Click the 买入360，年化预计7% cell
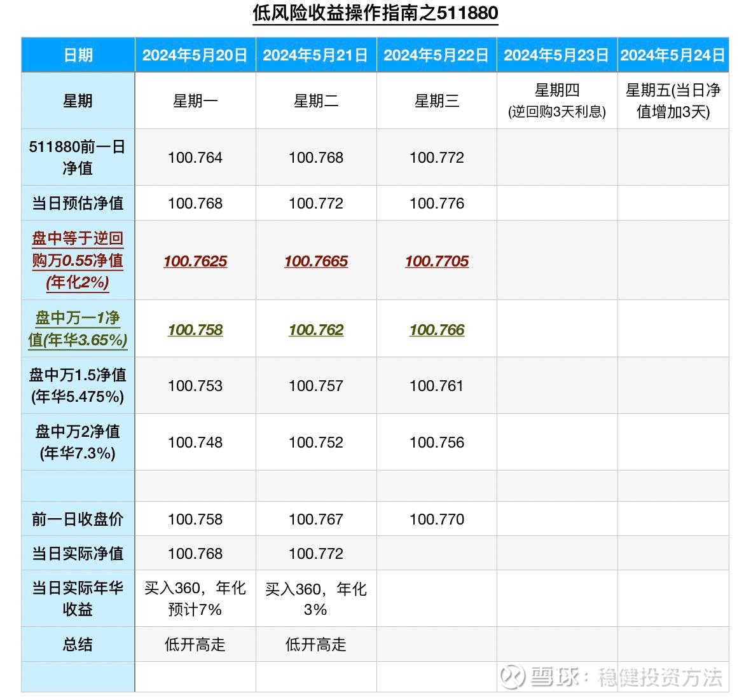 (x=195, y=598)
